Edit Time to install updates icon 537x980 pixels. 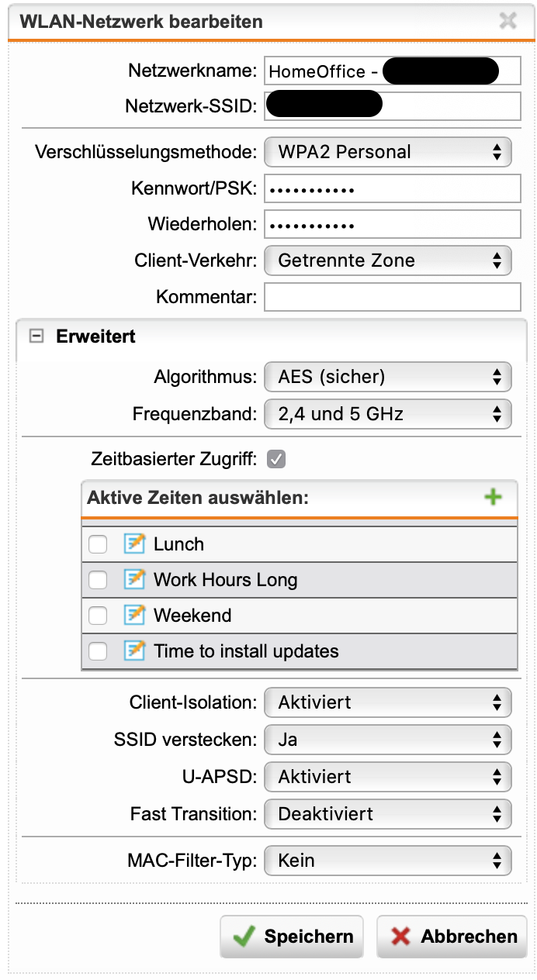[135, 651]
